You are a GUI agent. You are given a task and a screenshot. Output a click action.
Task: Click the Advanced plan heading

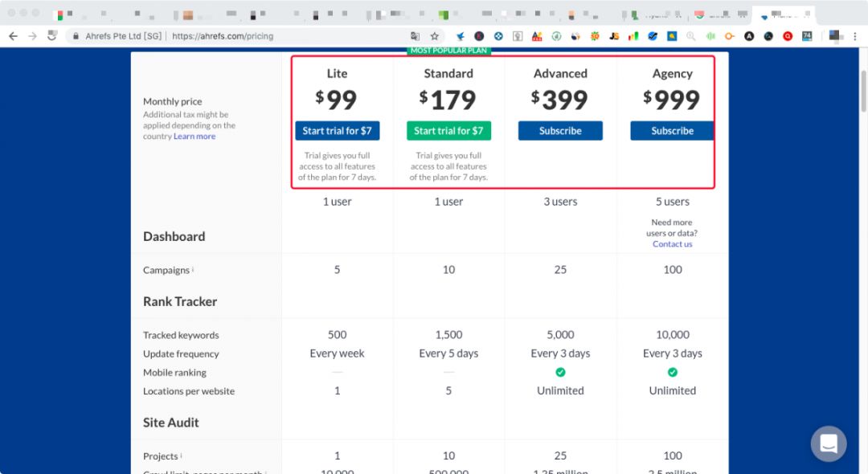click(x=560, y=74)
